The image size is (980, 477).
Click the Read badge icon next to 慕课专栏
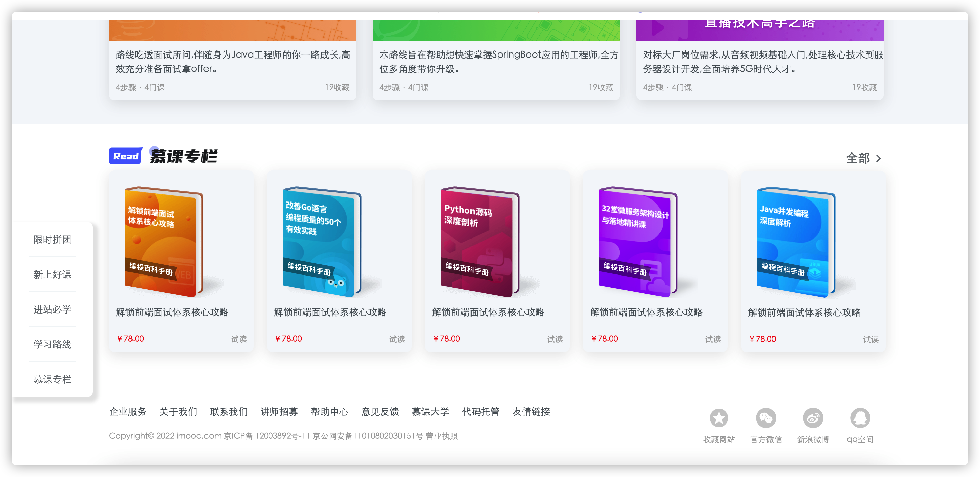click(x=125, y=156)
